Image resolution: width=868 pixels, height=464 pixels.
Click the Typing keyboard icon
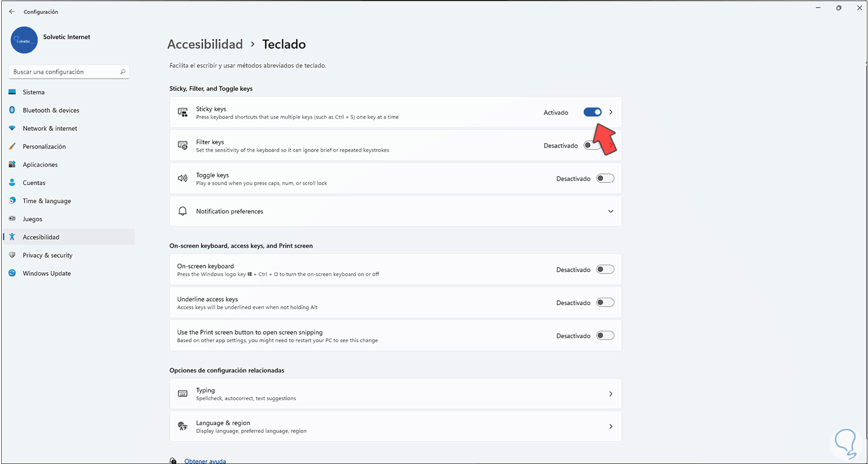183,394
